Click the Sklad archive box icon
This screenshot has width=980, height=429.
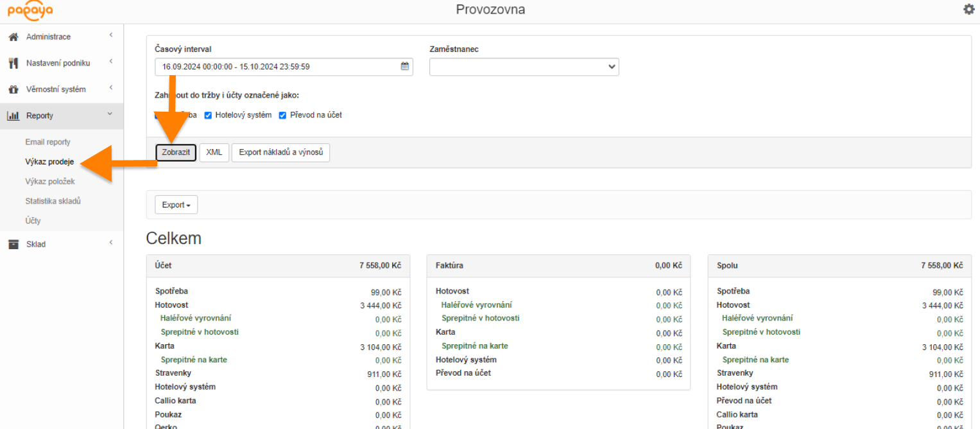tap(13, 244)
